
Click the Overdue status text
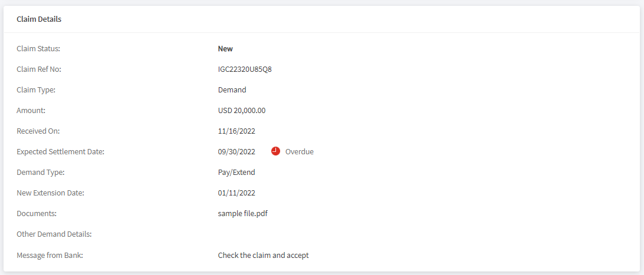coord(300,152)
